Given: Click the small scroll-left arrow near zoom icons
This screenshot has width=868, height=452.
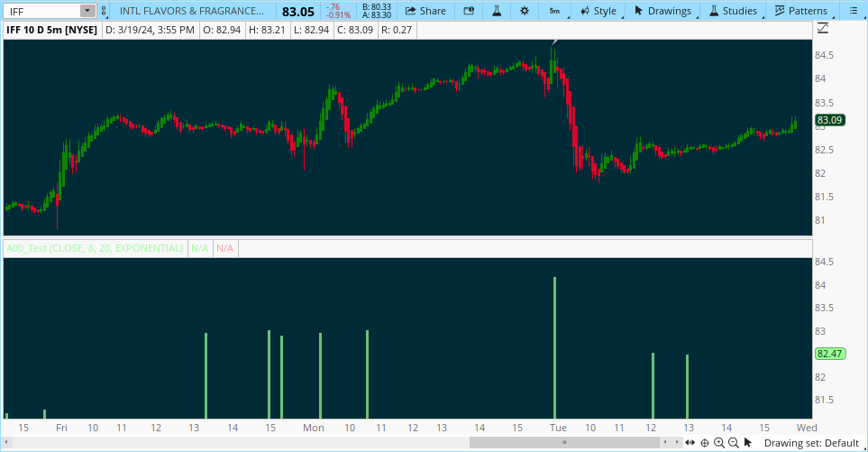Looking at the screenshot, I should pos(665,442).
